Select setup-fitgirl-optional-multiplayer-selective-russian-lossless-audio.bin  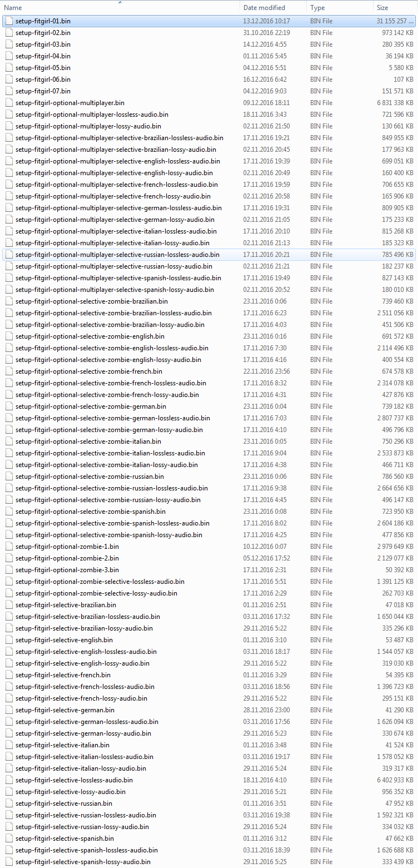pyautogui.click(x=117, y=255)
